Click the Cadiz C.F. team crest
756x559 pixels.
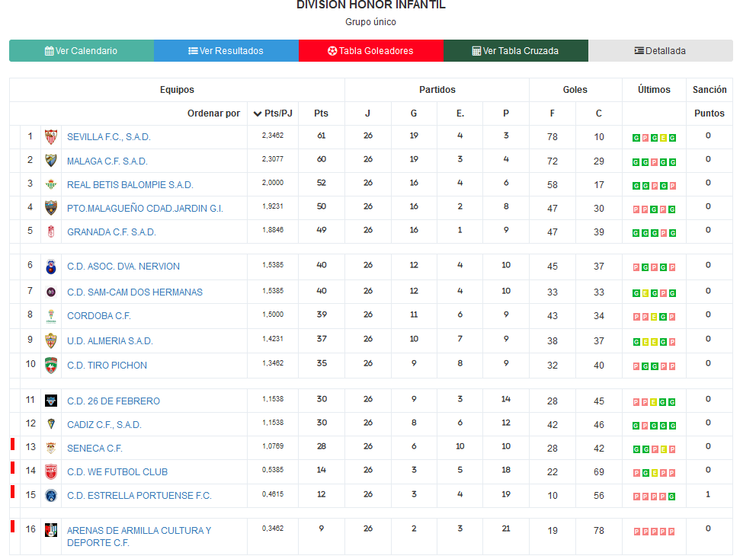(x=50, y=424)
